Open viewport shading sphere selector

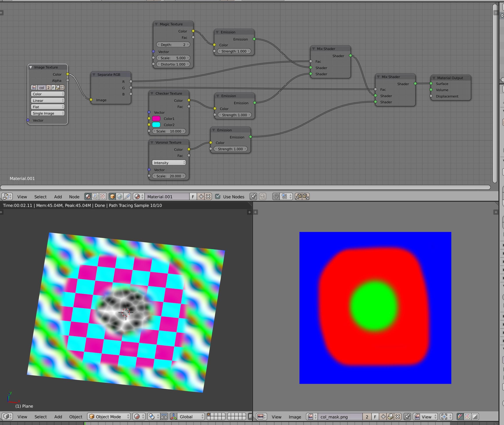(139, 417)
